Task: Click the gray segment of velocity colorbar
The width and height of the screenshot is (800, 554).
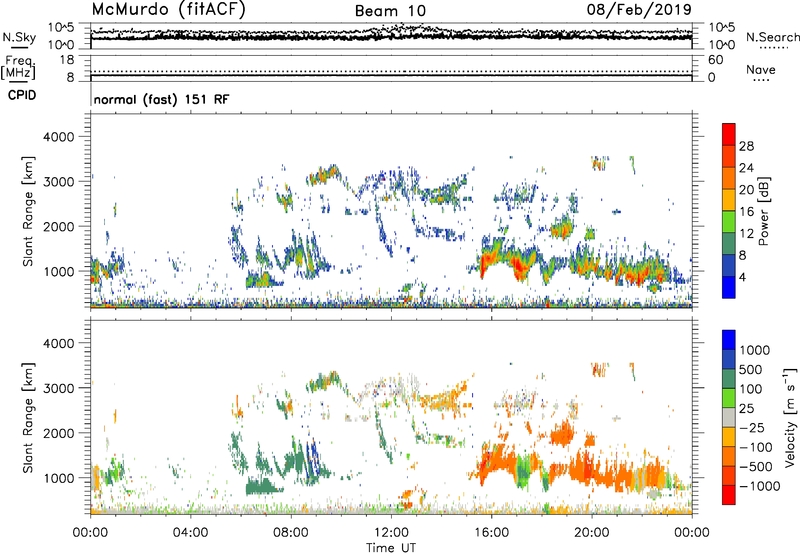Action: point(729,417)
